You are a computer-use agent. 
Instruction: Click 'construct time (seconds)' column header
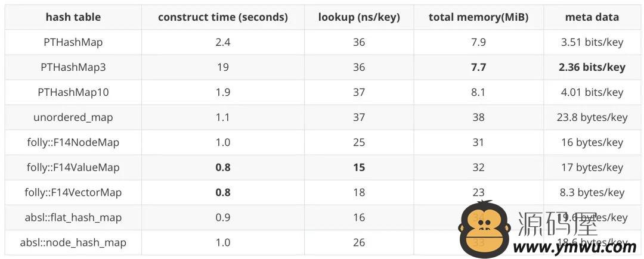pyautogui.click(x=223, y=17)
